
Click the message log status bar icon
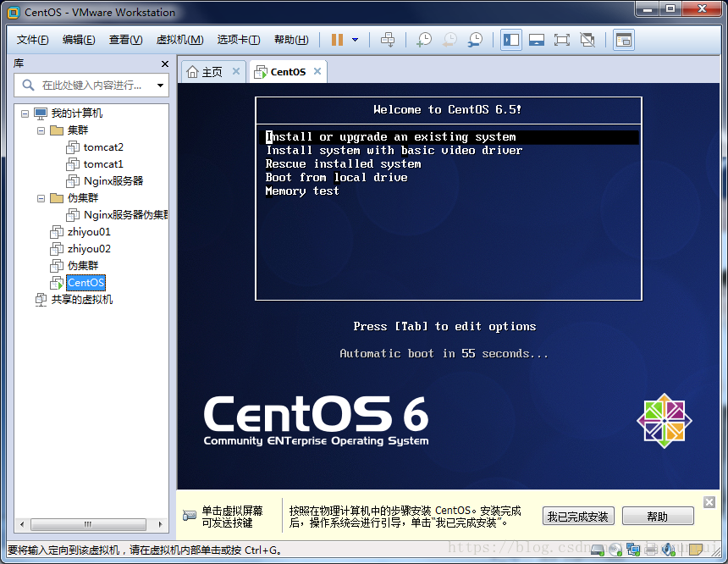[x=696, y=550]
